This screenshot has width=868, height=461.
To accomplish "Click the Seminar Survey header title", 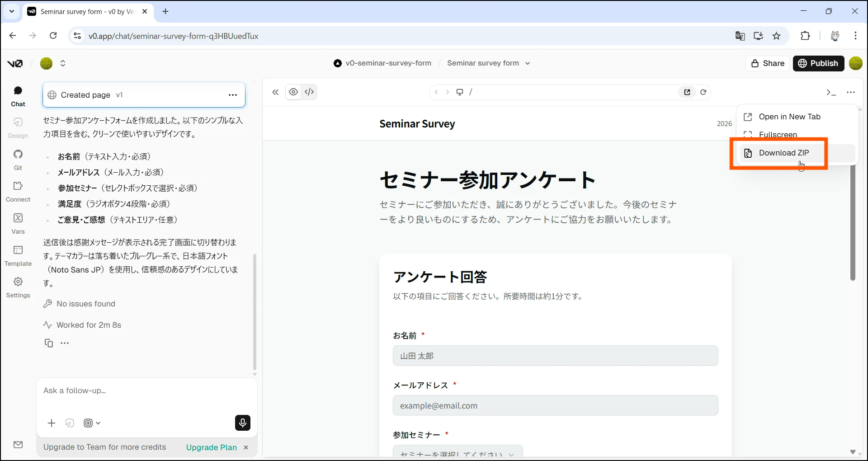I will pyautogui.click(x=417, y=124).
